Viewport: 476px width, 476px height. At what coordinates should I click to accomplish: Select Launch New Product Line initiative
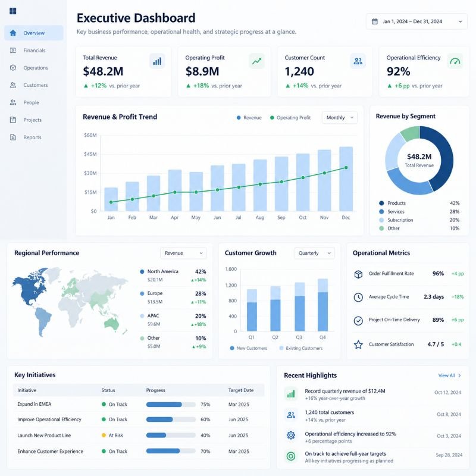click(139, 436)
